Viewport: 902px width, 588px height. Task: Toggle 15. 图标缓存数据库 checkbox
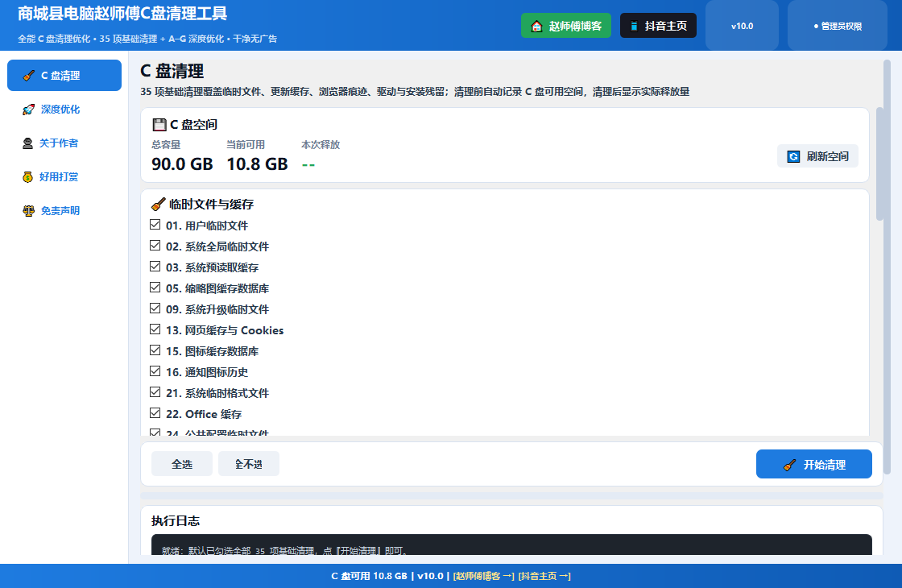point(155,350)
